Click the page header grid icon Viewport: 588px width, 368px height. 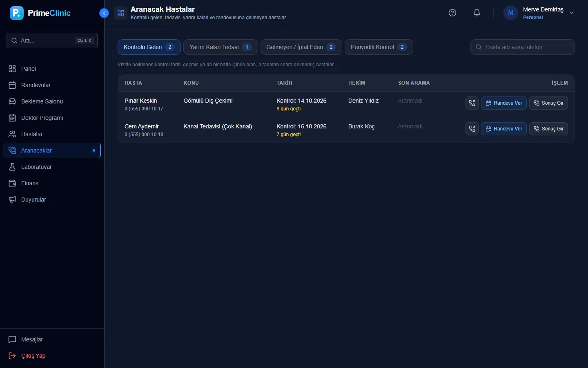point(121,13)
